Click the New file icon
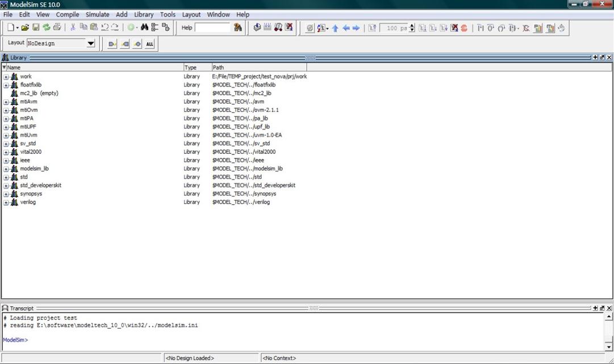 tap(11, 27)
